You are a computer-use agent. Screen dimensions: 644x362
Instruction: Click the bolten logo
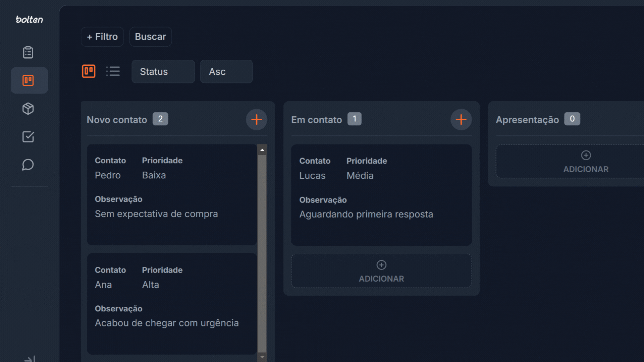point(30,20)
